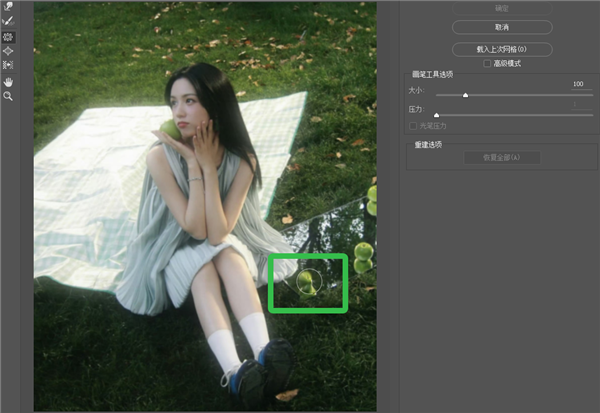
Task: Select the Pucker tool
Action: click(8, 35)
